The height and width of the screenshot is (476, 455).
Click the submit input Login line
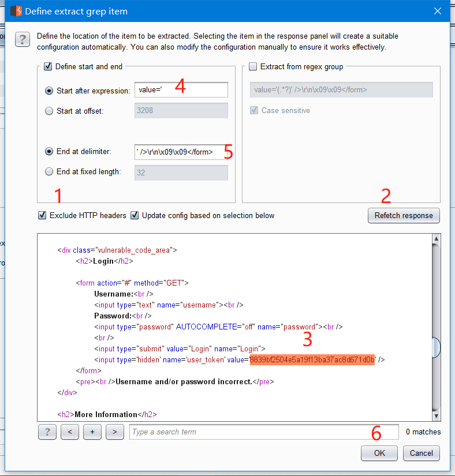point(180,349)
